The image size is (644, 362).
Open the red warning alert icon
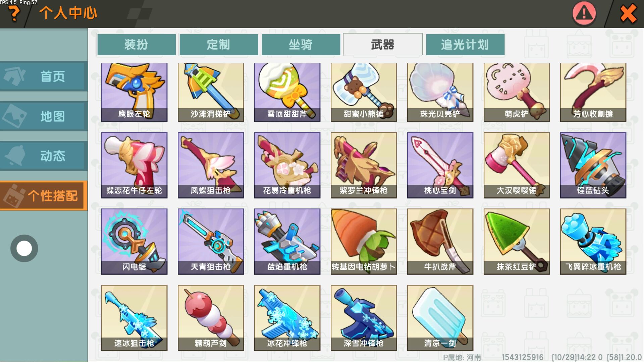[584, 13]
